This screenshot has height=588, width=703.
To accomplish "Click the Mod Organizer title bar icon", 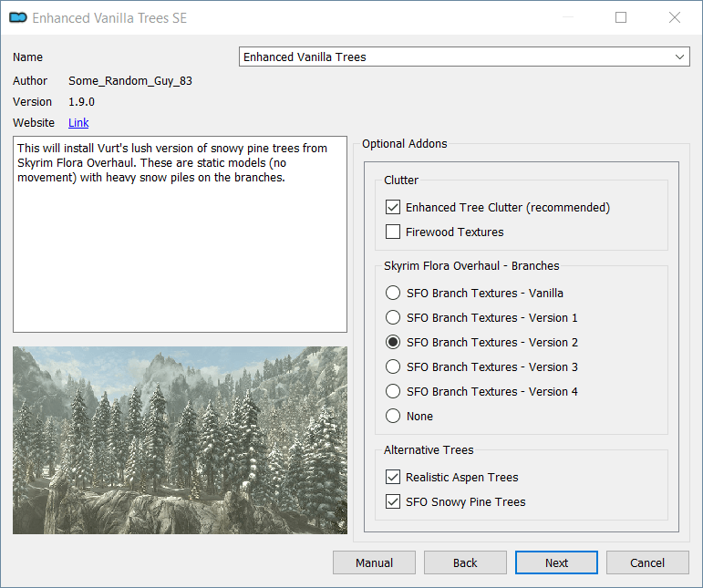I will pos(18,17).
